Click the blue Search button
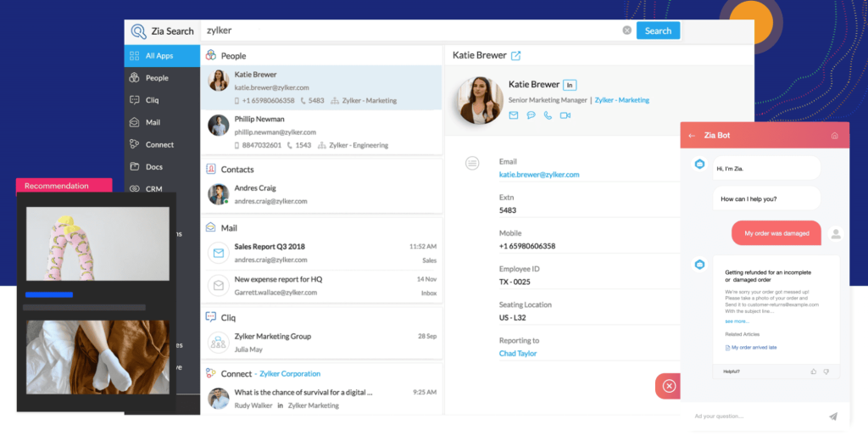Image resolution: width=868 pixels, height=447 pixels. pos(658,31)
